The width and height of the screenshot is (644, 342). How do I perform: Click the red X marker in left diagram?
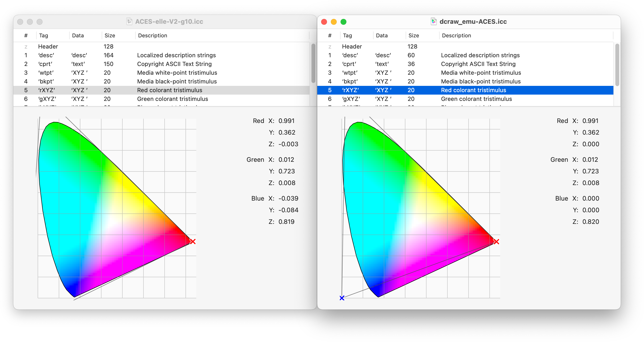pos(192,241)
